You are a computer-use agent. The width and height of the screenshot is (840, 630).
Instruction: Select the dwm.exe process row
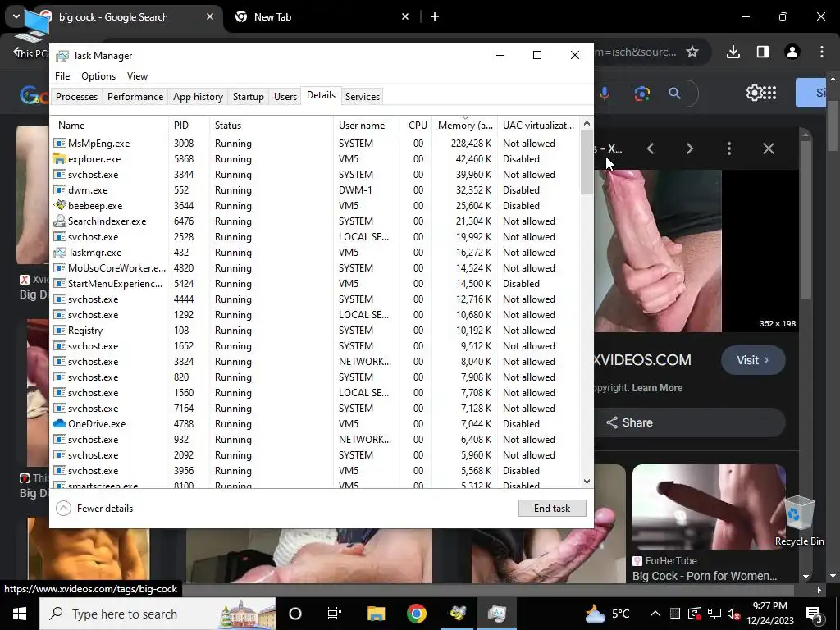point(315,190)
